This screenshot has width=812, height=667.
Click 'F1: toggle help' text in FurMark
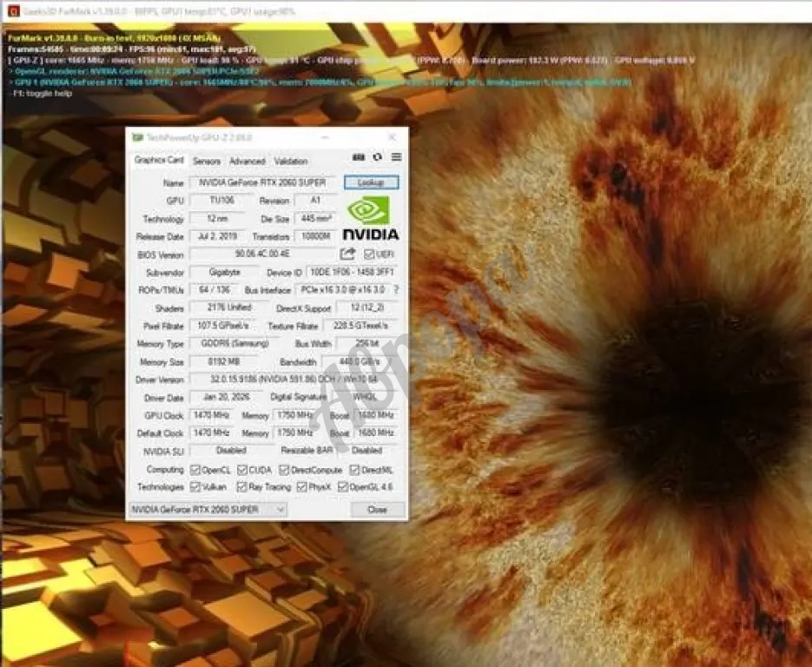42,93
